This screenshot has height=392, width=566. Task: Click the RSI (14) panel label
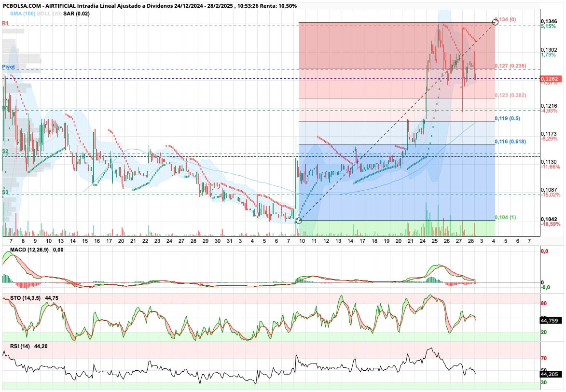coord(20,347)
